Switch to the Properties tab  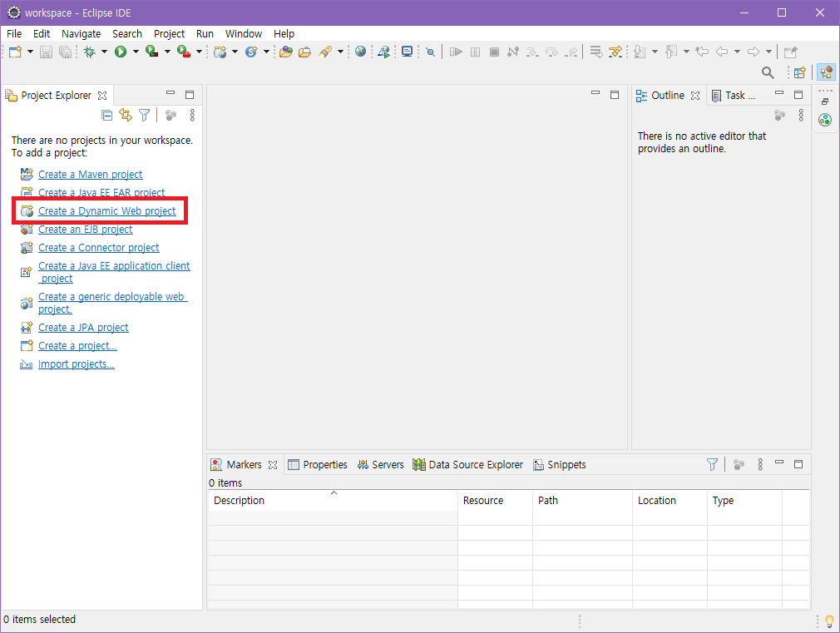point(318,465)
